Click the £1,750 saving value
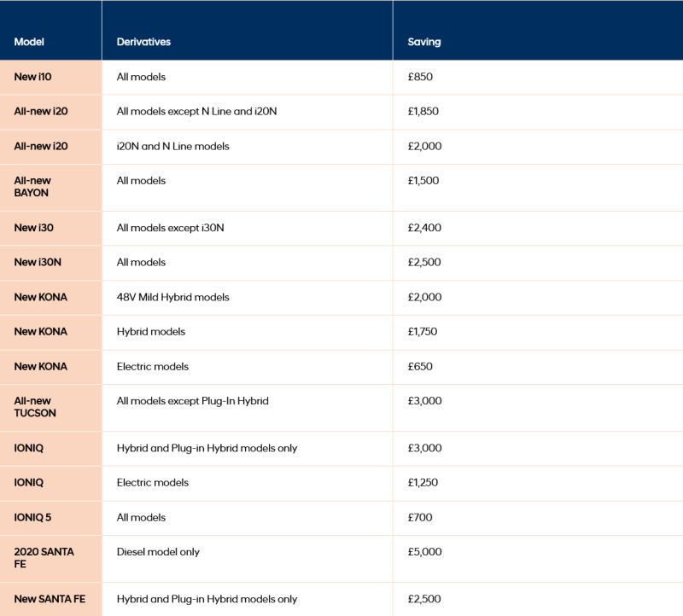The image size is (683, 616). 423,331
